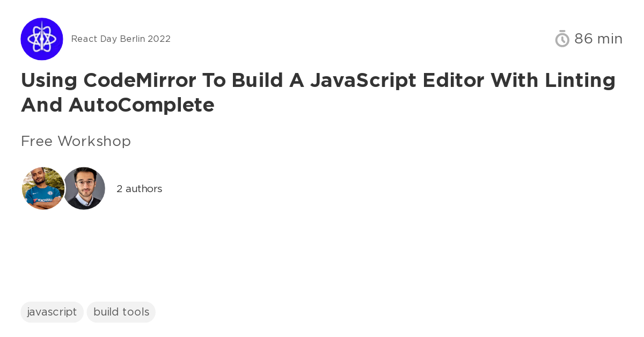
Task: Click the word Using in the title
Action: 49,80
